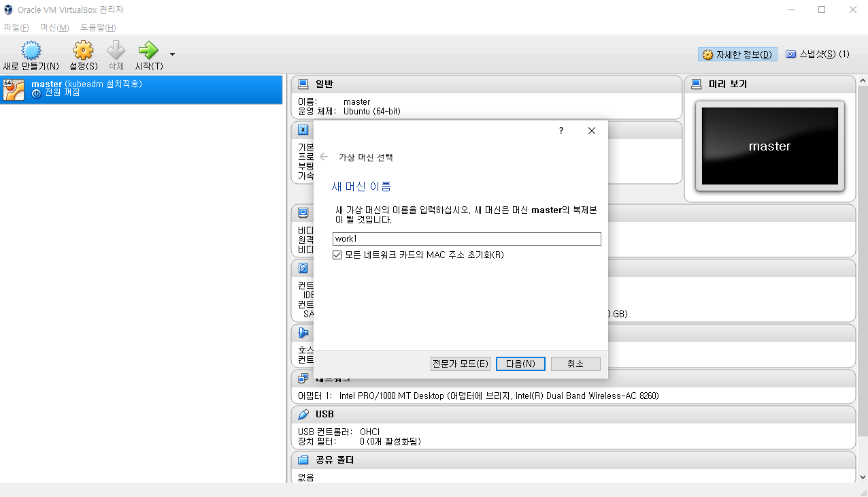This screenshot has height=497, width=868.
Task: Click the Start (시작) green arrow
Action: click(148, 51)
